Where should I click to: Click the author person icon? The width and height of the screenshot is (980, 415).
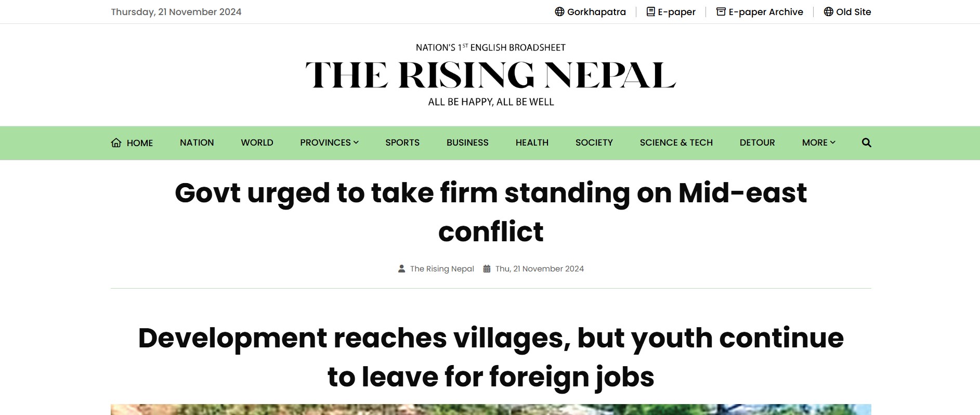pos(401,269)
